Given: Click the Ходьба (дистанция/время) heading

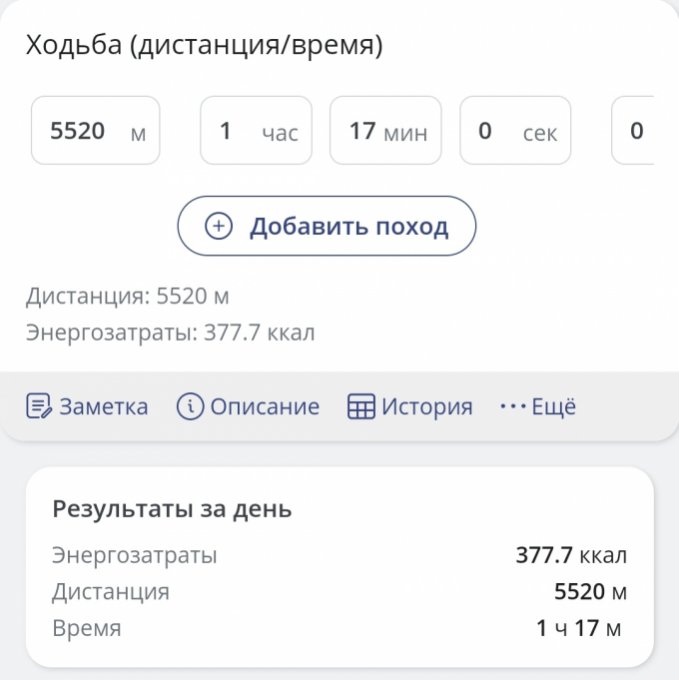Looking at the screenshot, I should click(x=205, y=47).
